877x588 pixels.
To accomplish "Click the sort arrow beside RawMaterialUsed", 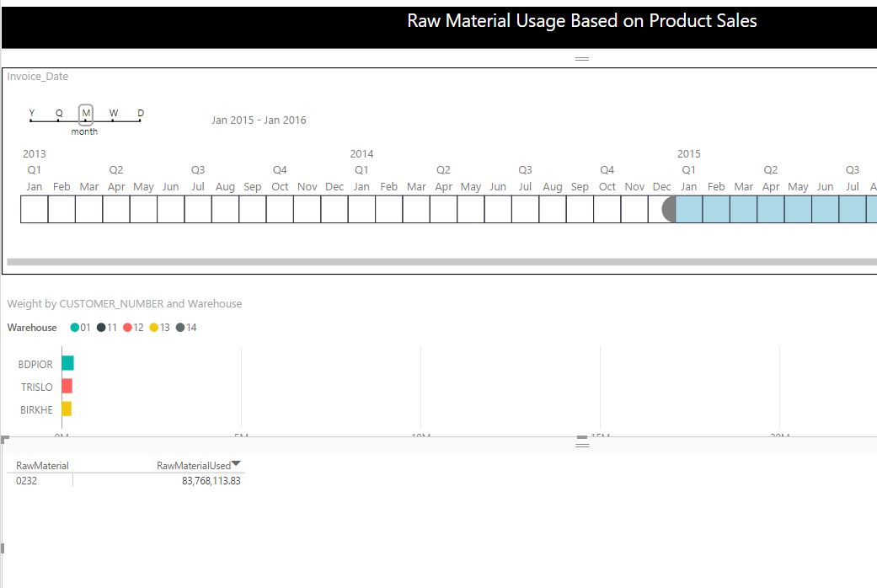I will pos(236,463).
